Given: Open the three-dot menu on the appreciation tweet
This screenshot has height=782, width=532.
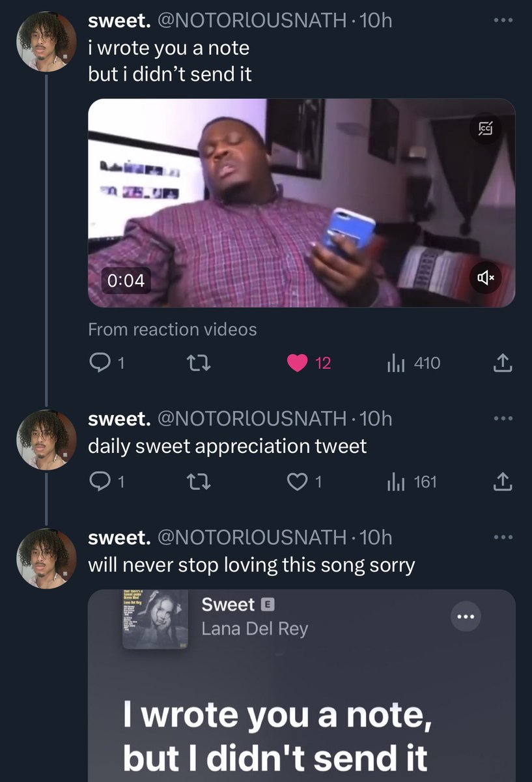Looking at the screenshot, I should 503,419.
